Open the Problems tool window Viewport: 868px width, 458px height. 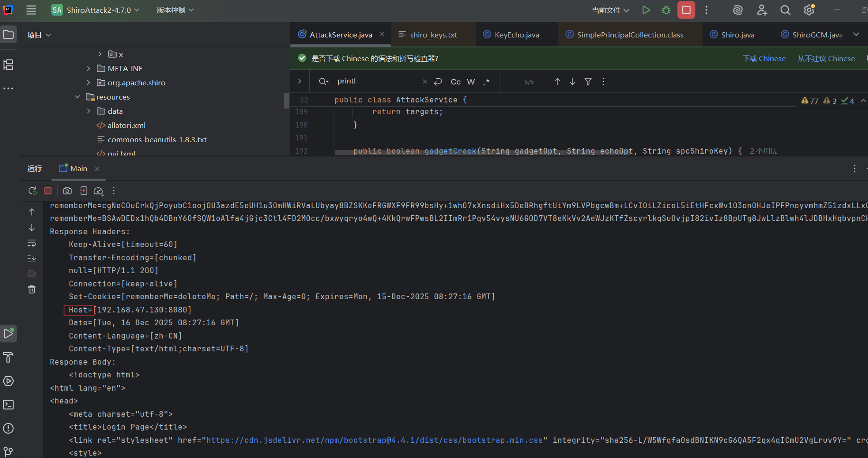[8, 428]
